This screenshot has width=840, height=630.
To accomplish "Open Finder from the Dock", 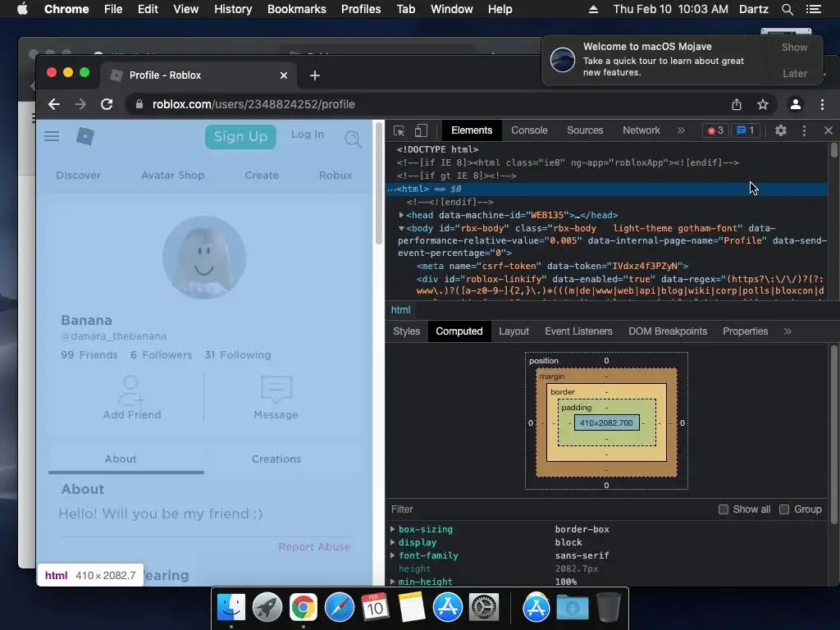I will click(231, 608).
